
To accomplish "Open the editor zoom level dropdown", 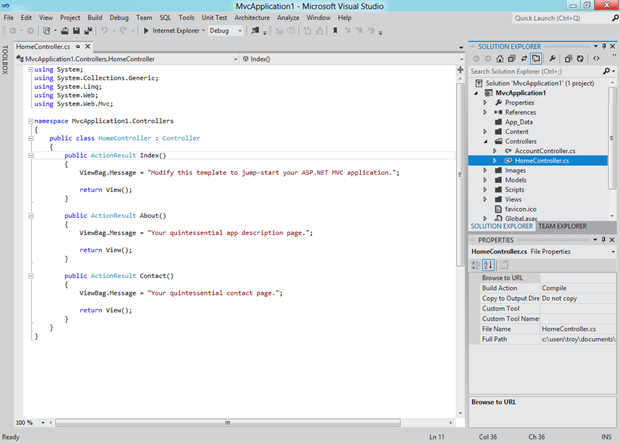I will point(41,422).
